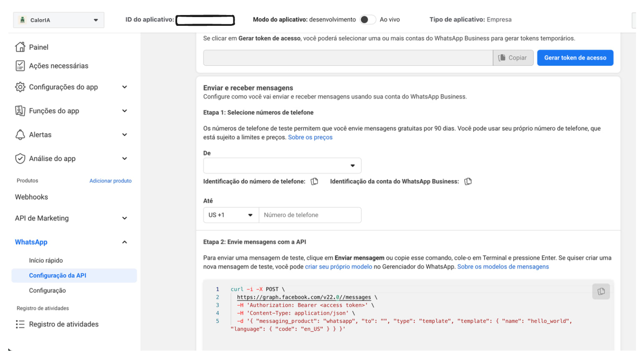Collapse the WhatsApp section chevron
The width and height of the screenshot is (644, 359).
125,242
